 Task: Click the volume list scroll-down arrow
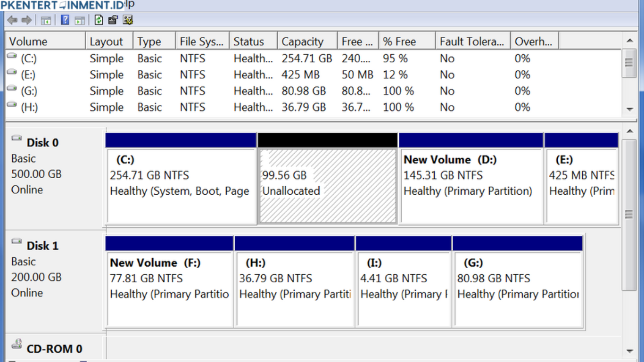click(631, 109)
